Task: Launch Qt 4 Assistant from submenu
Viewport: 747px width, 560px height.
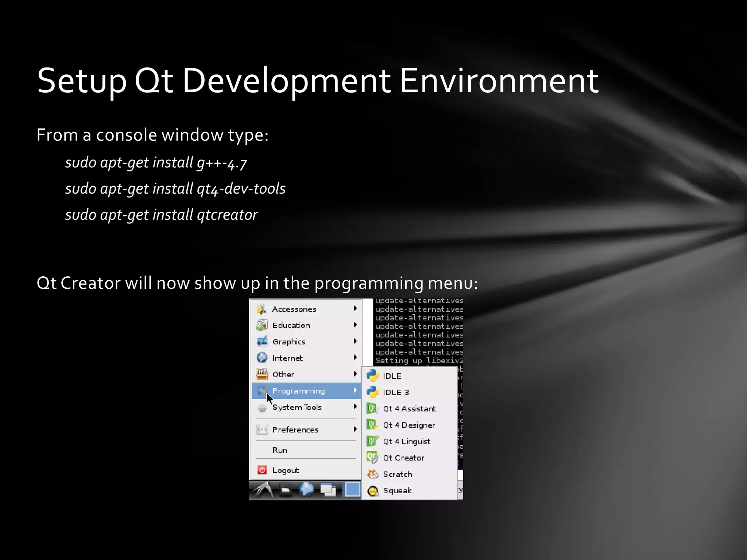Action: click(410, 409)
